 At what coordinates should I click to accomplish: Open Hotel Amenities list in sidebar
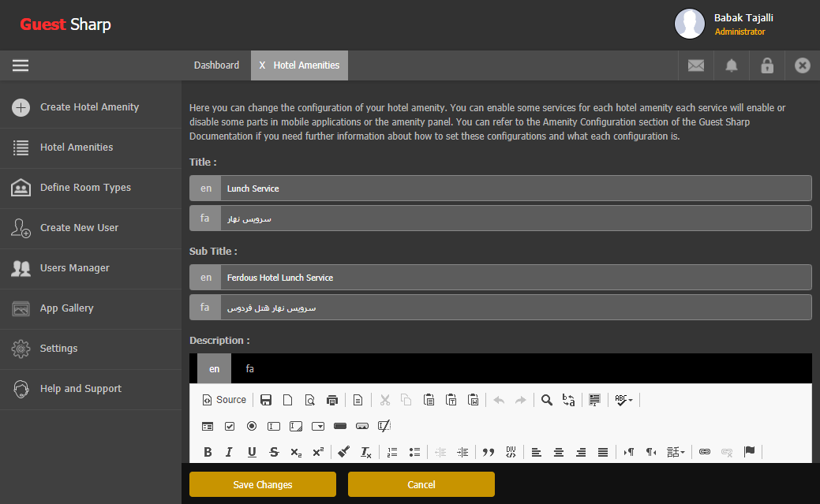(91, 147)
